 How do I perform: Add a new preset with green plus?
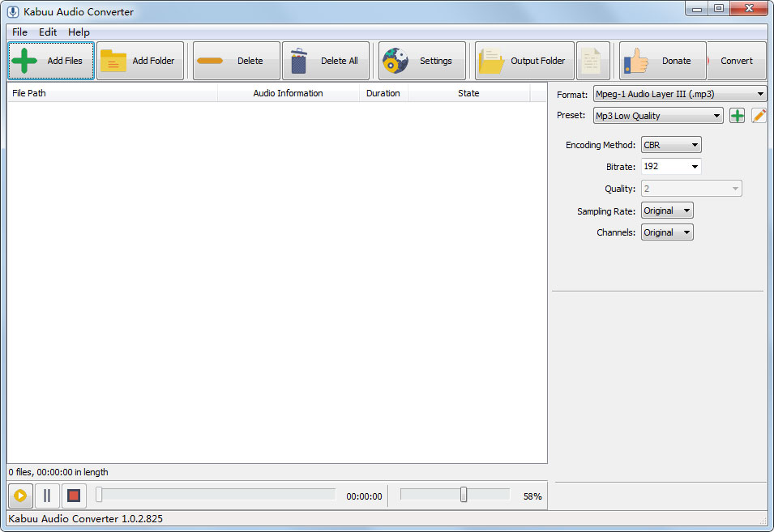pyautogui.click(x=737, y=116)
